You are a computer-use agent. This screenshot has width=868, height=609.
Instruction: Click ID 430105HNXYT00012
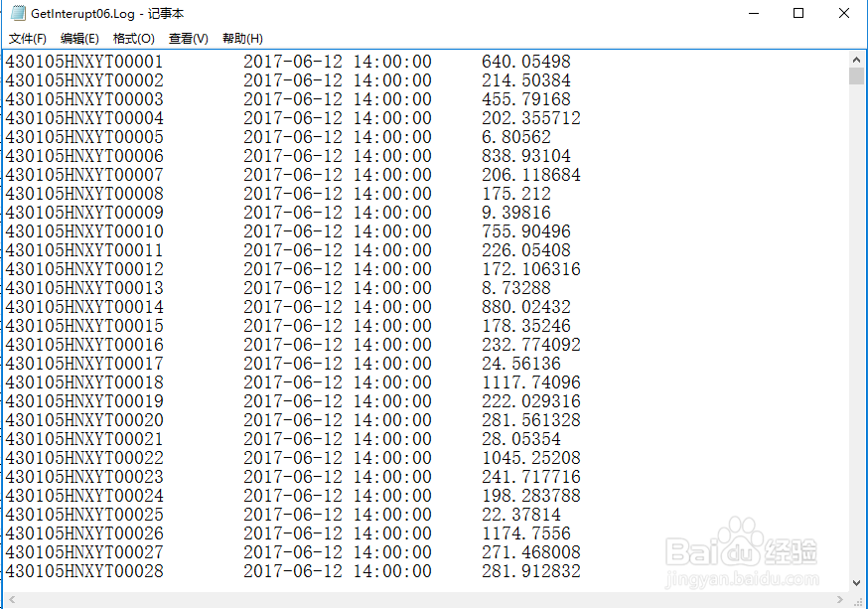[84, 269]
